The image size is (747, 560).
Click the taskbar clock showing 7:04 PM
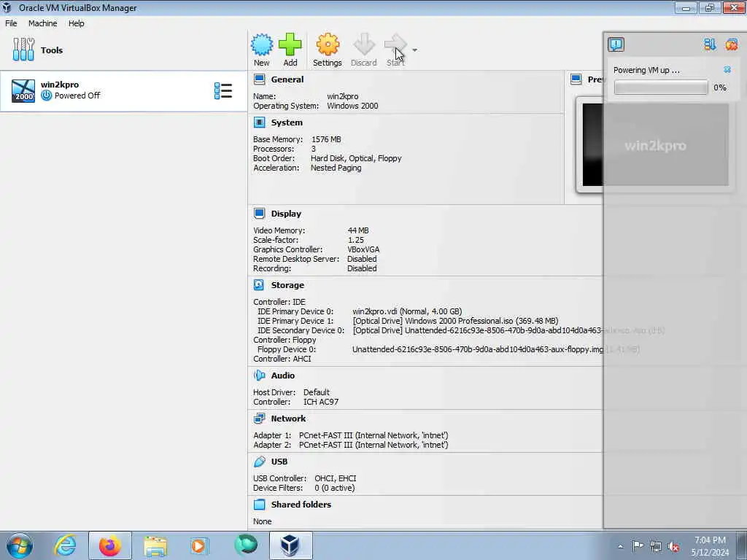[x=710, y=545]
